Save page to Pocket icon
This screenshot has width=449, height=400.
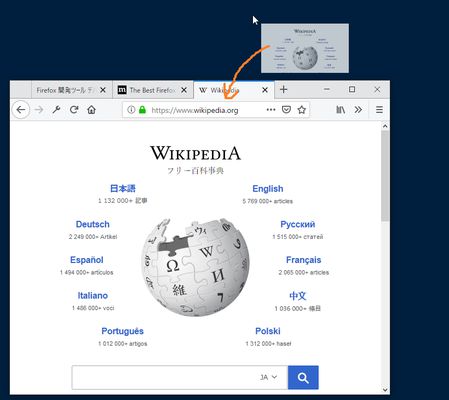pyautogui.click(x=286, y=110)
